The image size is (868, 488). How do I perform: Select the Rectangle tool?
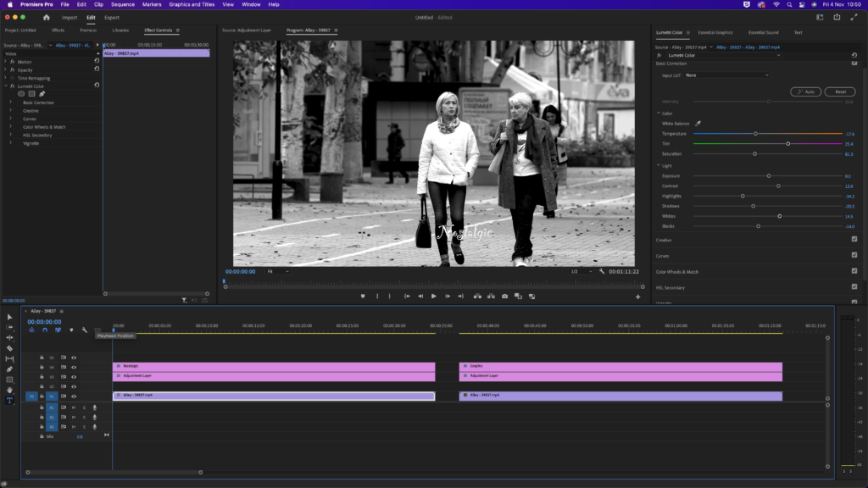tap(9, 380)
